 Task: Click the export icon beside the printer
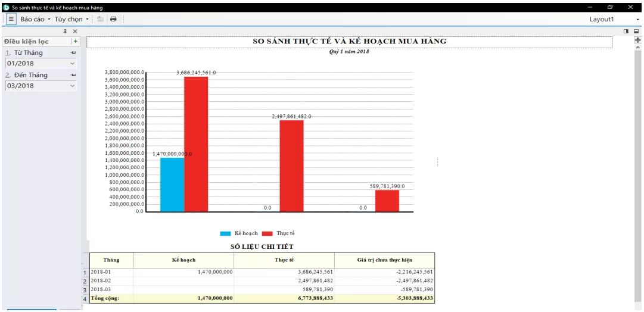pos(101,19)
